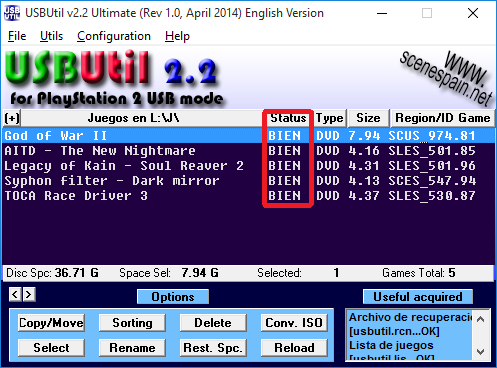The height and width of the screenshot is (368, 497).
Task: Click game ID SCES_547.94
Action: tap(432, 181)
